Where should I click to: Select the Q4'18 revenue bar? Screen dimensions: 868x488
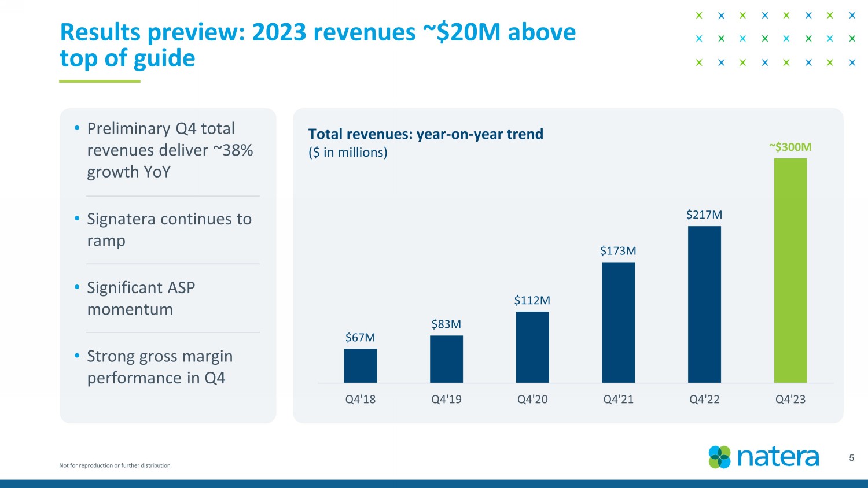click(361, 365)
